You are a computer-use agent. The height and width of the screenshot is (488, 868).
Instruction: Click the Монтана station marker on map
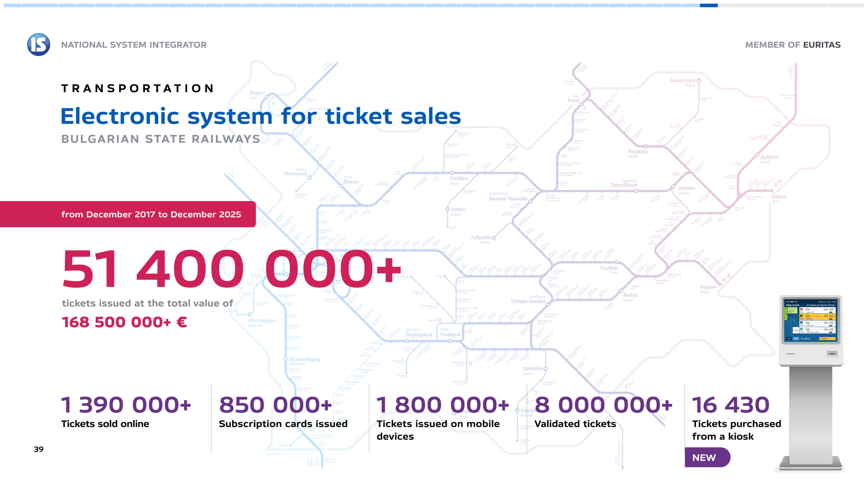[x=310, y=177]
